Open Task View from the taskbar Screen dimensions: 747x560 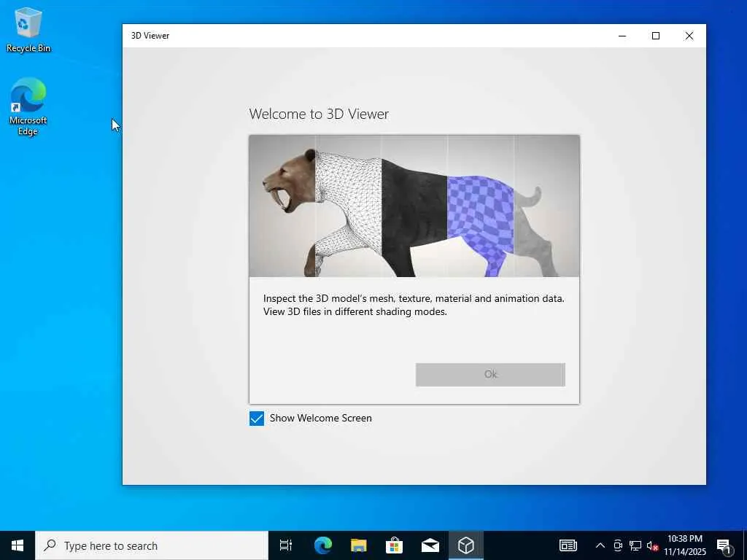286,545
